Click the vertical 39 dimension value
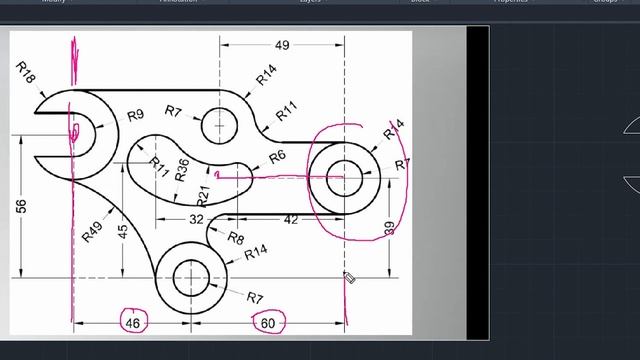This screenshot has width=640, height=360. (390, 228)
